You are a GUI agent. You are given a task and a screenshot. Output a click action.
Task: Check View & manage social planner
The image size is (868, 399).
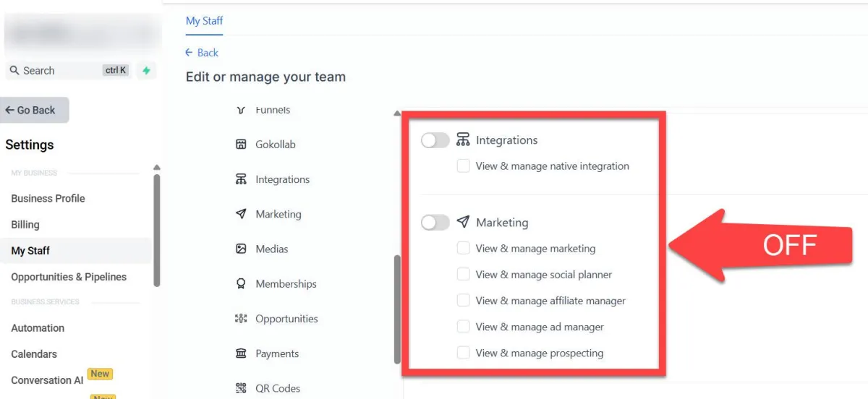463,275
